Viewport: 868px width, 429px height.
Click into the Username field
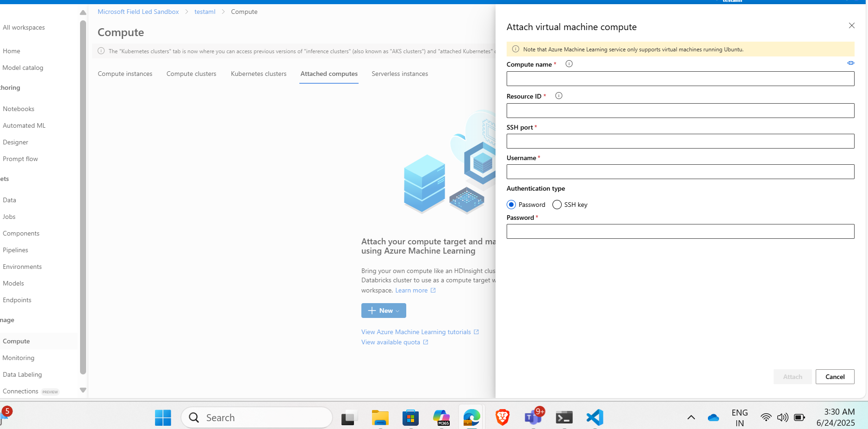pos(680,172)
